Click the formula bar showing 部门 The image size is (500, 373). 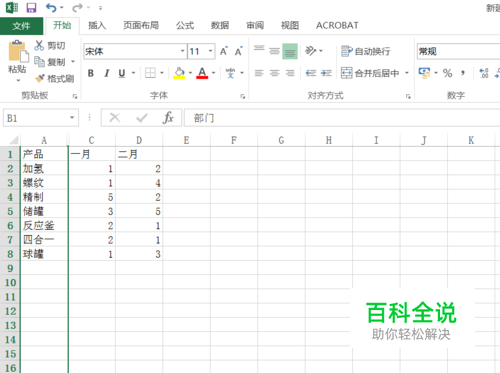(342, 118)
